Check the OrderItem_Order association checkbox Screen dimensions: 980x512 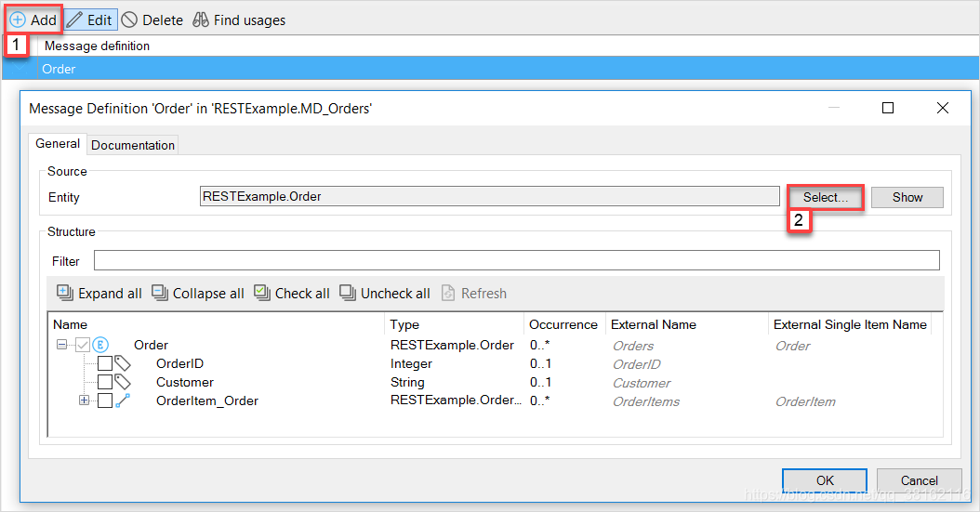[x=105, y=400]
